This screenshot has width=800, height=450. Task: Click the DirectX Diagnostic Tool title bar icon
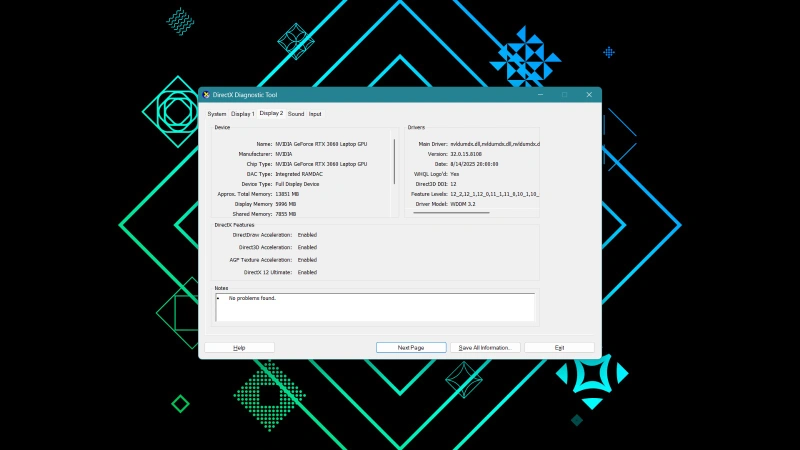pos(207,95)
